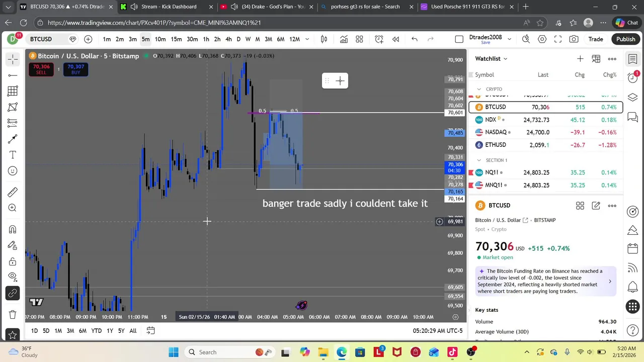Viewport: 644px width, 362px height.
Task: Open the Fibonacci/Gann tools group
Action: click(13, 91)
